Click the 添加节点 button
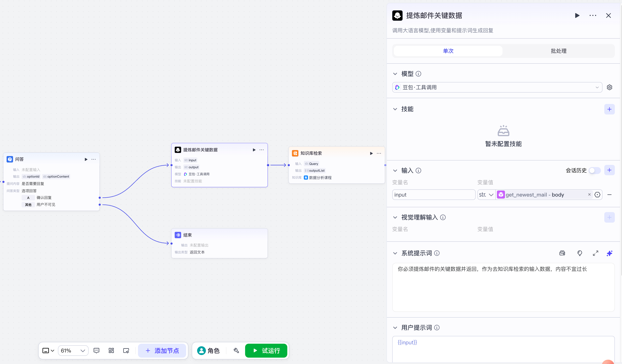Image resolution: width=622 pixels, height=364 pixels. coord(162,350)
